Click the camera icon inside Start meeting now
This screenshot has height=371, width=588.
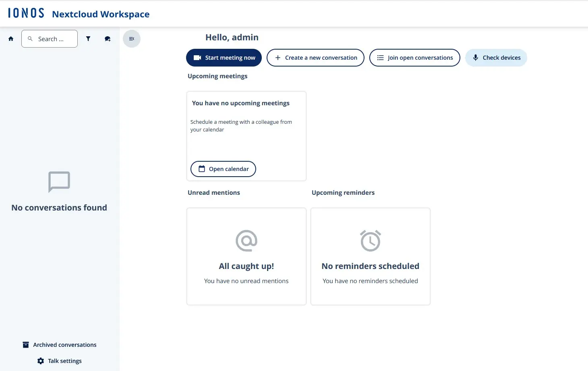[x=197, y=57]
